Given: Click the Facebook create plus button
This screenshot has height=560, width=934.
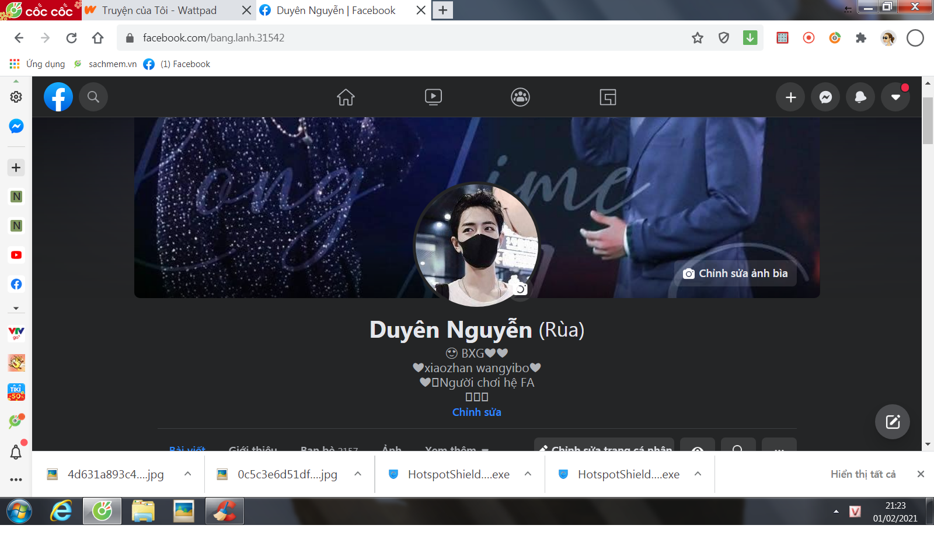Looking at the screenshot, I should (790, 97).
